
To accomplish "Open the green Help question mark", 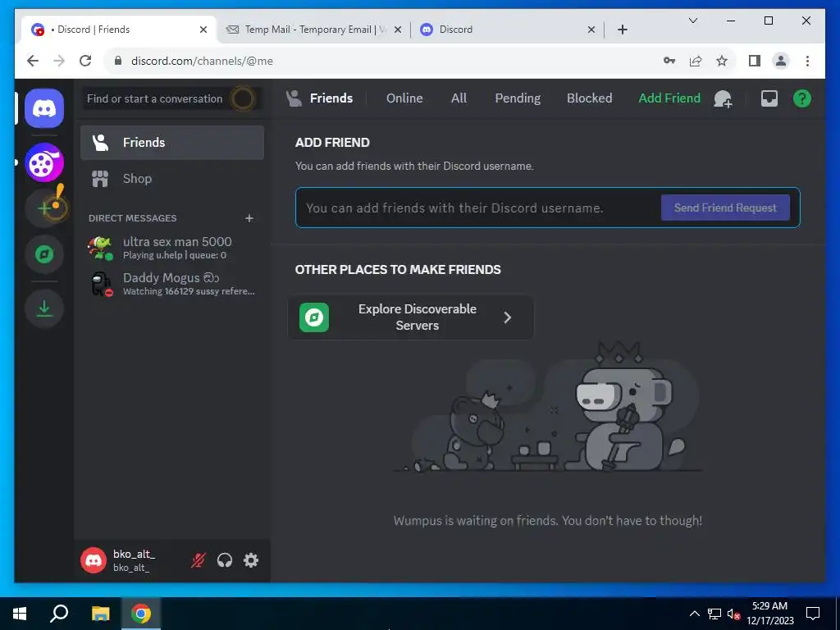I will click(802, 98).
